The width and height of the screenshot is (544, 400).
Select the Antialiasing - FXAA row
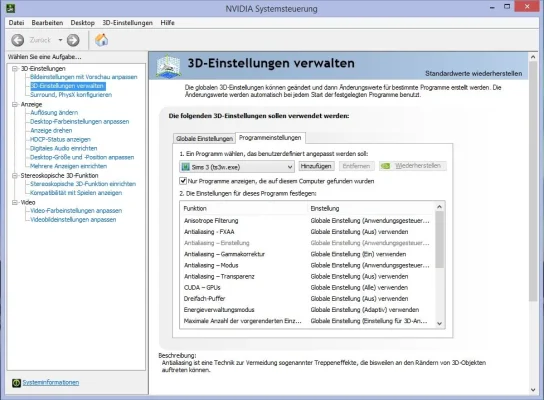click(307, 232)
